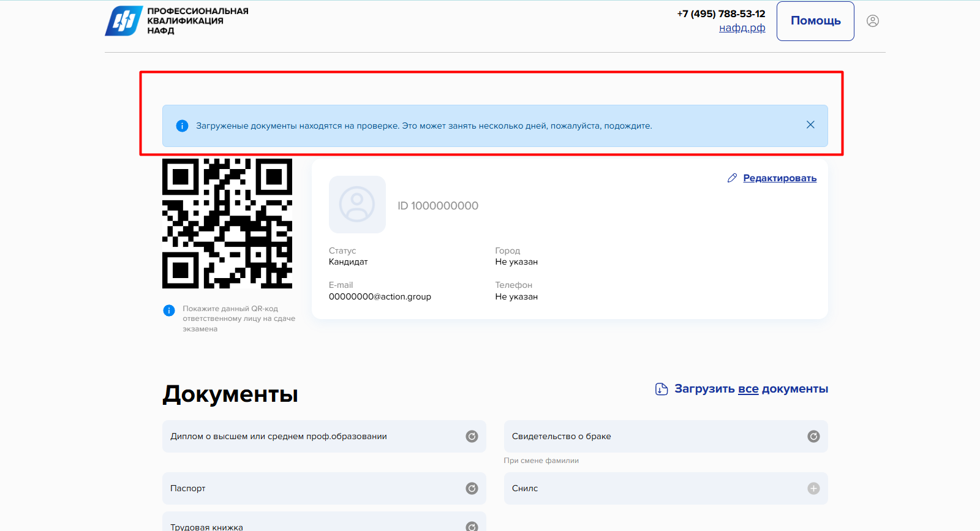The image size is (980, 531).
Task: Re-upload icon for Паспорт row
Action: [472, 488]
